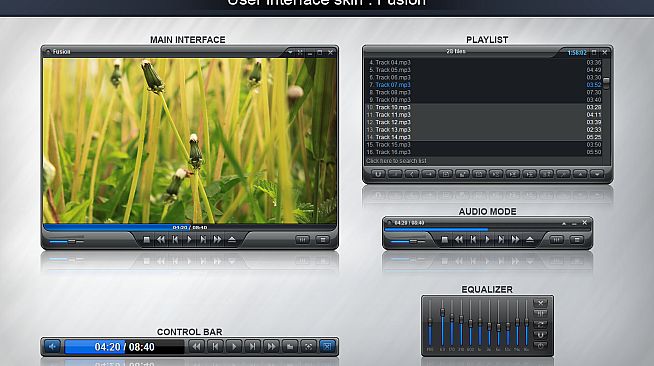Adjust the Equalizer 1k band slider
Viewport: 654px width, 366px height.
click(480, 323)
